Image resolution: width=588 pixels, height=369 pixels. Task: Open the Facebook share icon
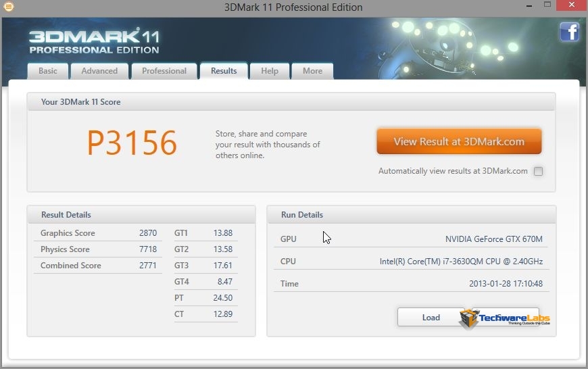tap(570, 32)
